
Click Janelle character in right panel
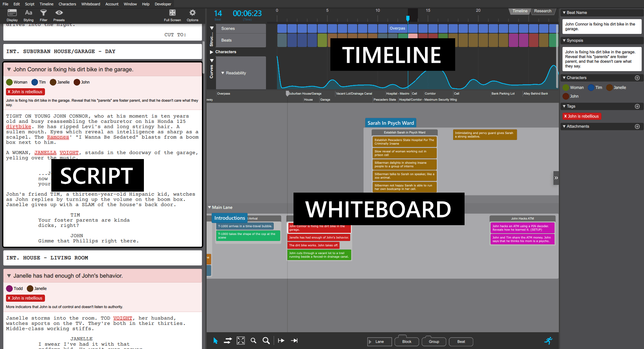616,88
